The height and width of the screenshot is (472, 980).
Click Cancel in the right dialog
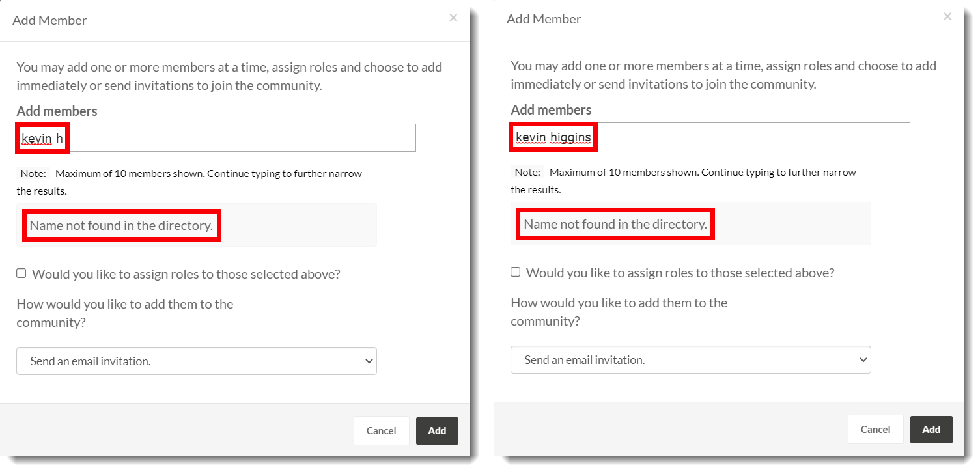coord(876,430)
